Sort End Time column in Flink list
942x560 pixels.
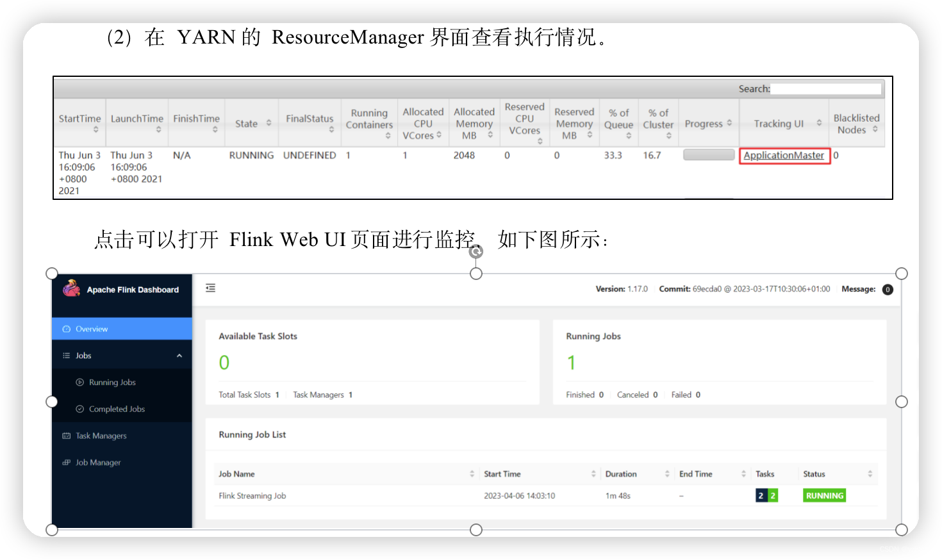(x=744, y=474)
